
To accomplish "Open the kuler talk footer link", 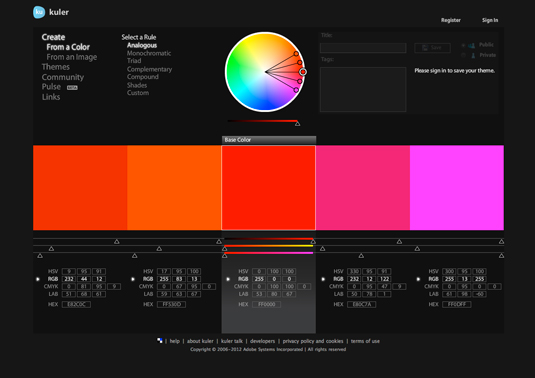I will coord(232,341).
